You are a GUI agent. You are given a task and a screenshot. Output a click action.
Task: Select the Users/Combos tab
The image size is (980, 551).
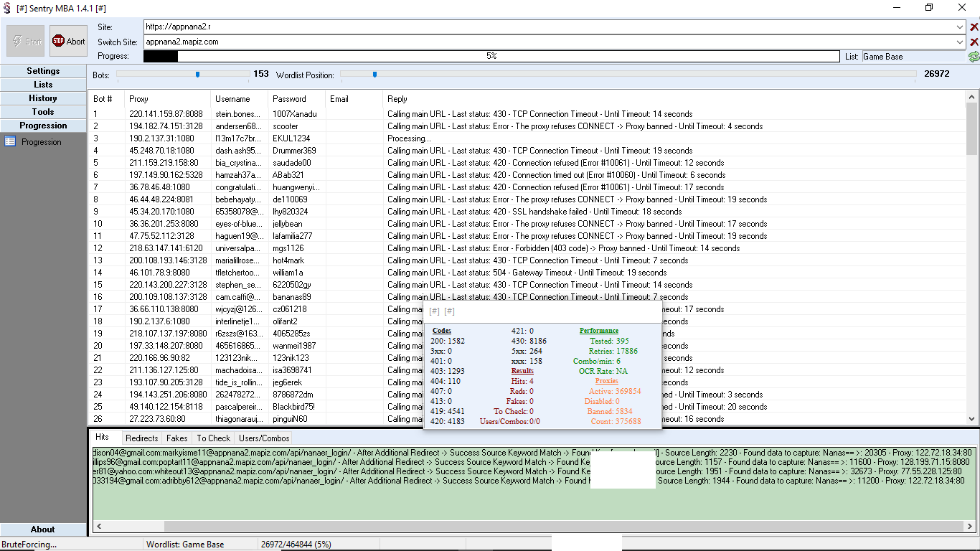(x=264, y=438)
